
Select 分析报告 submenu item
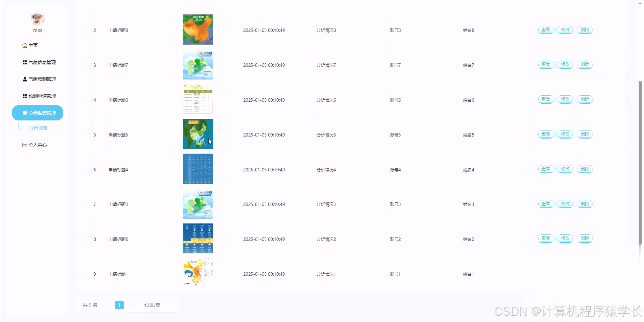(x=38, y=128)
